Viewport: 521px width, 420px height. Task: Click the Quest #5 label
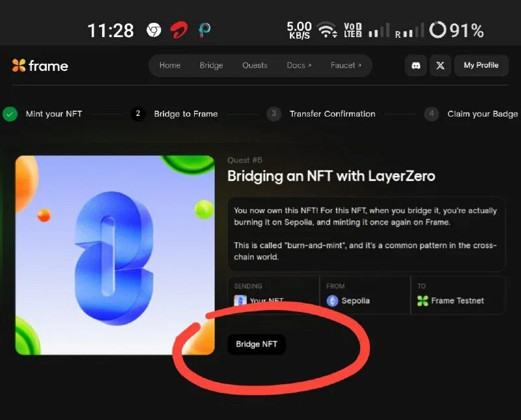[x=245, y=160]
